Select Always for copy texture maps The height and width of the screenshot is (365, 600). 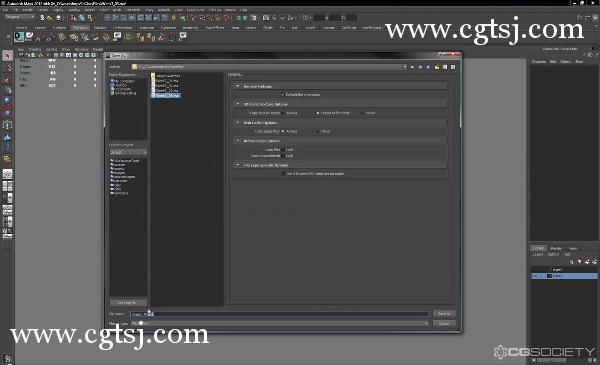point(284,113)
